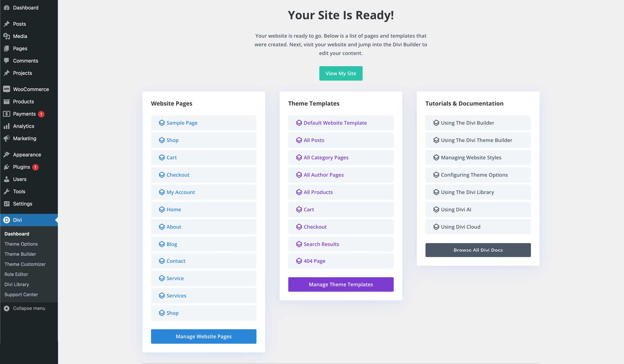Open Products via its sidebar icon
Image resolution: width=624 pixels, height=364 pixels.
tap(6, 102)
